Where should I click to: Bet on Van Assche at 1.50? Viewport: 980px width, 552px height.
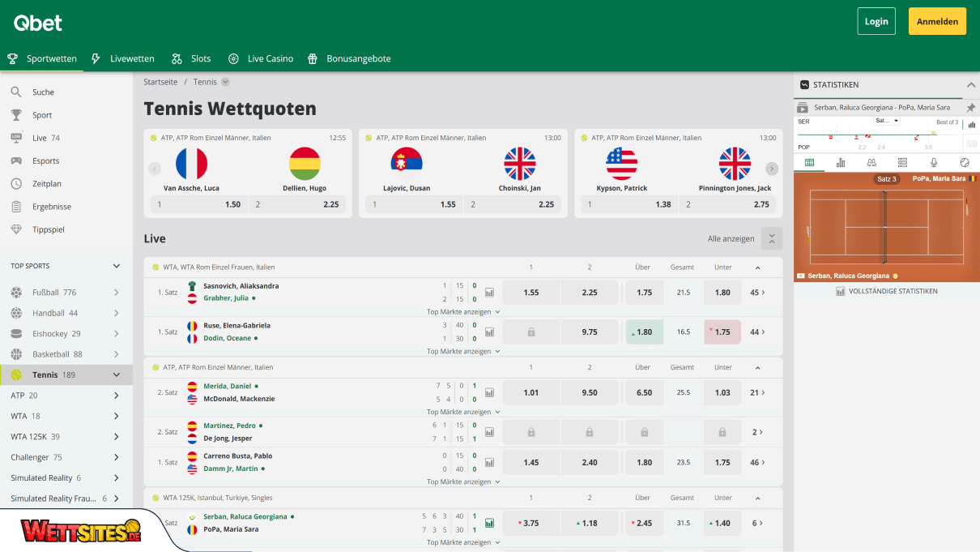tap(198, 204)
